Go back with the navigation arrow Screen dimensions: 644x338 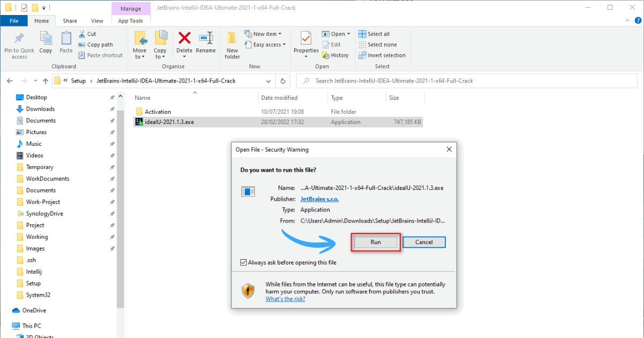tap(10, 81)
